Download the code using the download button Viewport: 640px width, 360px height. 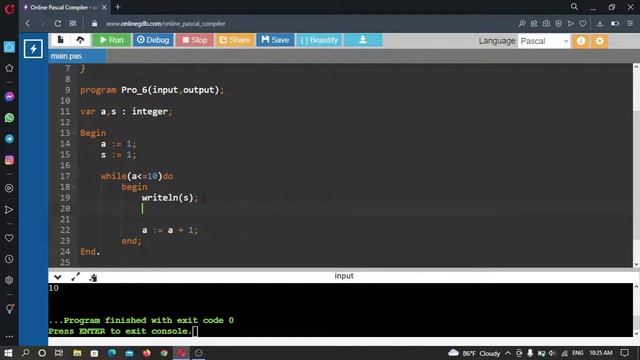click(362, 40)
